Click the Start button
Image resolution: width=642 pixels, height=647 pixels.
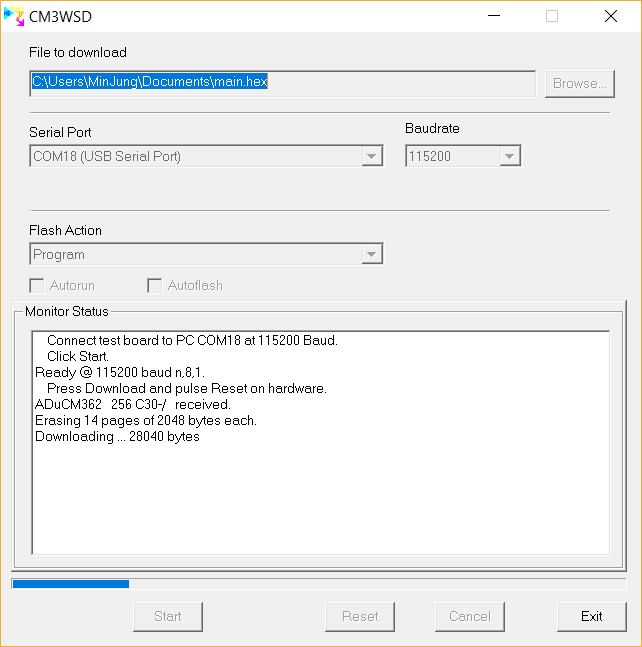tap(168, 616)
